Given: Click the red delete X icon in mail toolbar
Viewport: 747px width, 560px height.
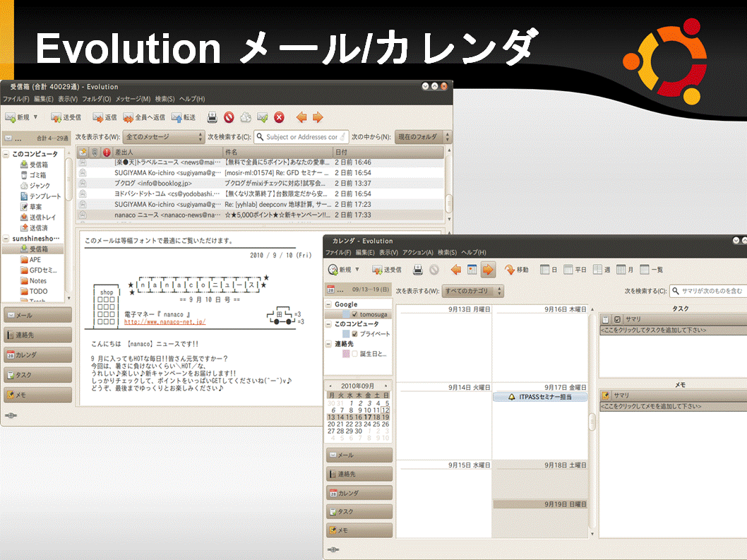Looking at the screenshot, I should [279, 117].
